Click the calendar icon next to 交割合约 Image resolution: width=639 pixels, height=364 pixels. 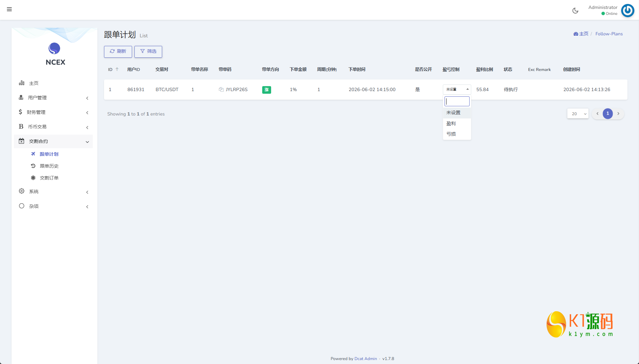[x=21, y=141]
